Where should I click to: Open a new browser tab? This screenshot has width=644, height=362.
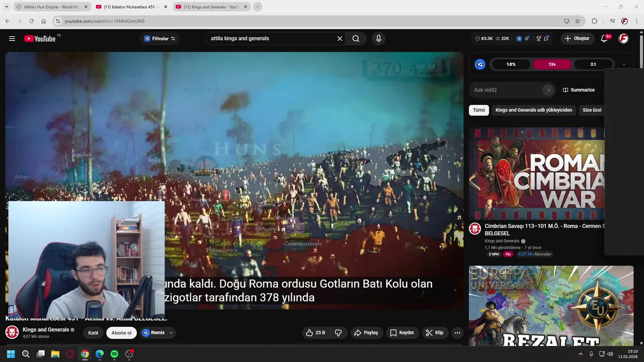click(258, 7)
